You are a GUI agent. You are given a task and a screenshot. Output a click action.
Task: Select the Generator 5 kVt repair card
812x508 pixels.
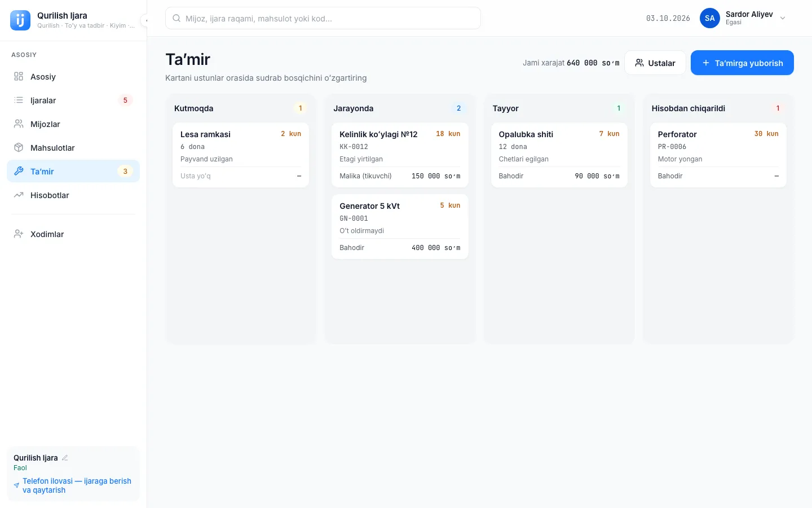400,227
